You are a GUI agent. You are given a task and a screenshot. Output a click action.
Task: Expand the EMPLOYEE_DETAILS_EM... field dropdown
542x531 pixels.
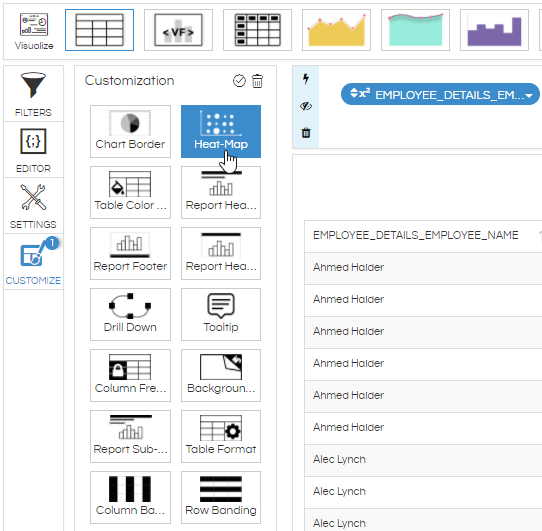click(x=529, y=95)
